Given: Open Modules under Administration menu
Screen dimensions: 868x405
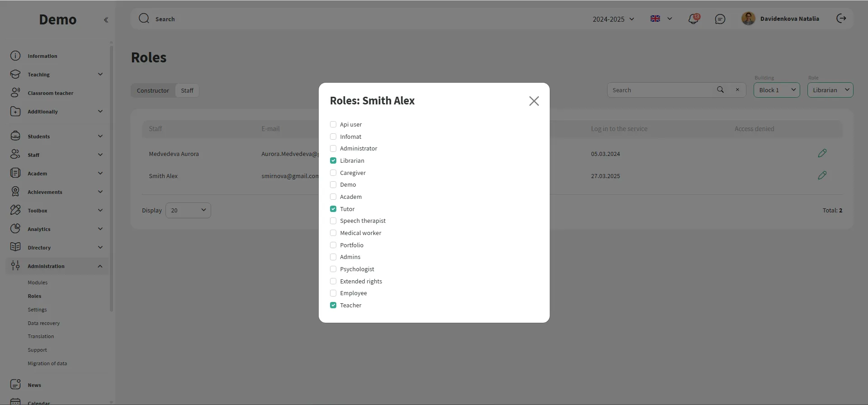Looking at the screenshot, I should pyautogui.click(x=38, y=283).
